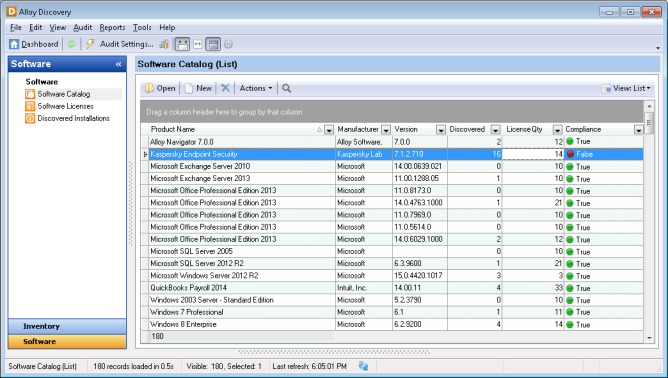
Task: Click Open button in catalog toolbar
Action: click(160, 88)
